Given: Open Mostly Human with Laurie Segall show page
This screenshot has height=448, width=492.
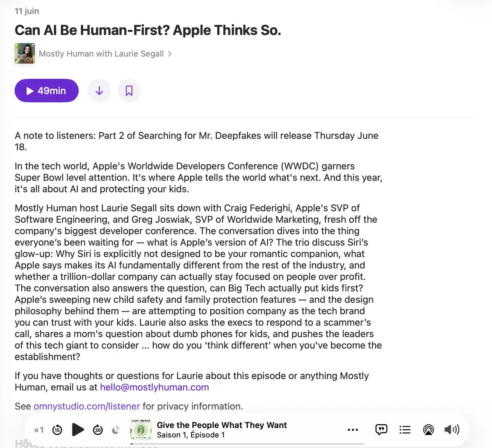Looking at the screenshot, I should click(101, 54).
